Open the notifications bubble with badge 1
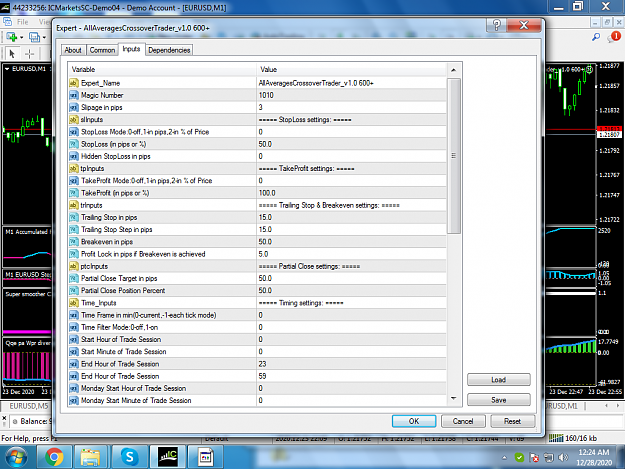625x469 pixels. pos(614,37)
